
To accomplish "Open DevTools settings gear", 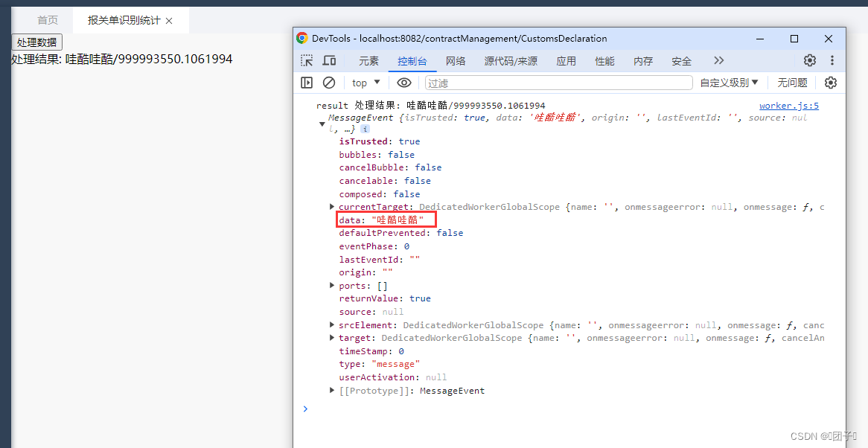I will coord(809,60).
